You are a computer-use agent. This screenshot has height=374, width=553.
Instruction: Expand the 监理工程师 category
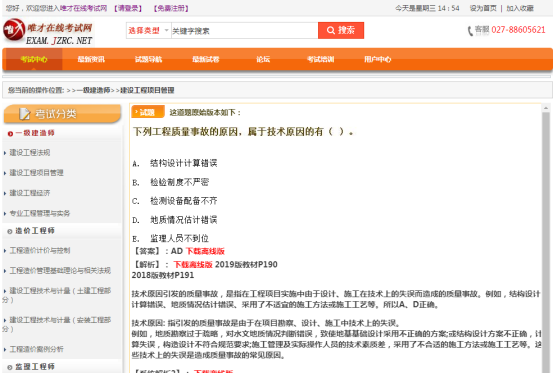[x=35, y=367]
